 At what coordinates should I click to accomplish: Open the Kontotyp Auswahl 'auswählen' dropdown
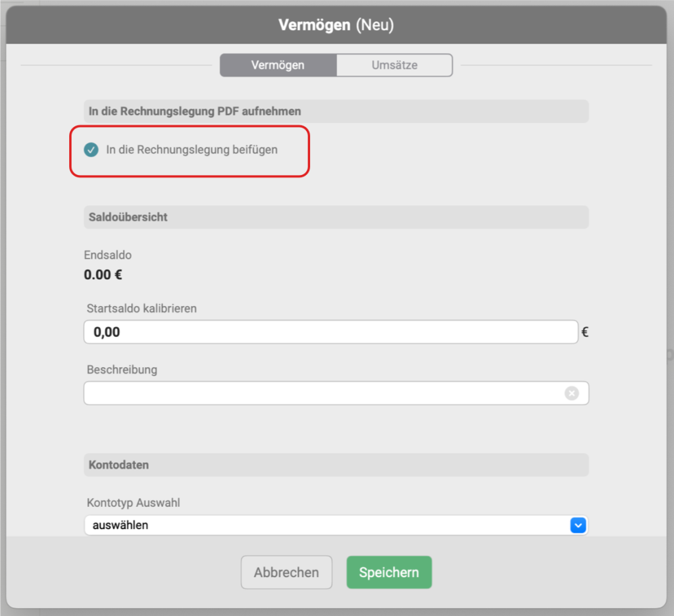[336, 525]
